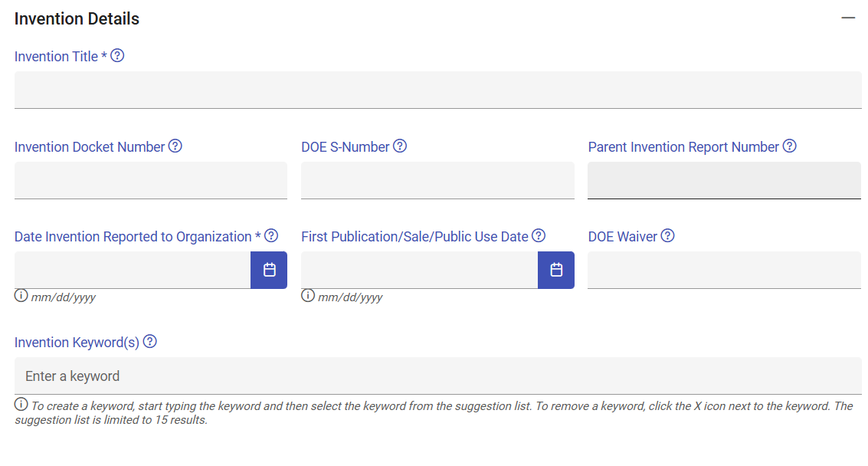This screenshot has height=466, width=868.
Task: Click Date Invention Reported to Organization field
Action: 133,270
